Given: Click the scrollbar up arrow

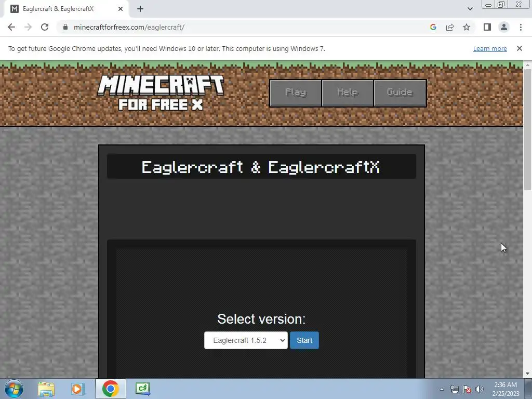Looking at the screenshot, I should (x=528, y=64).
